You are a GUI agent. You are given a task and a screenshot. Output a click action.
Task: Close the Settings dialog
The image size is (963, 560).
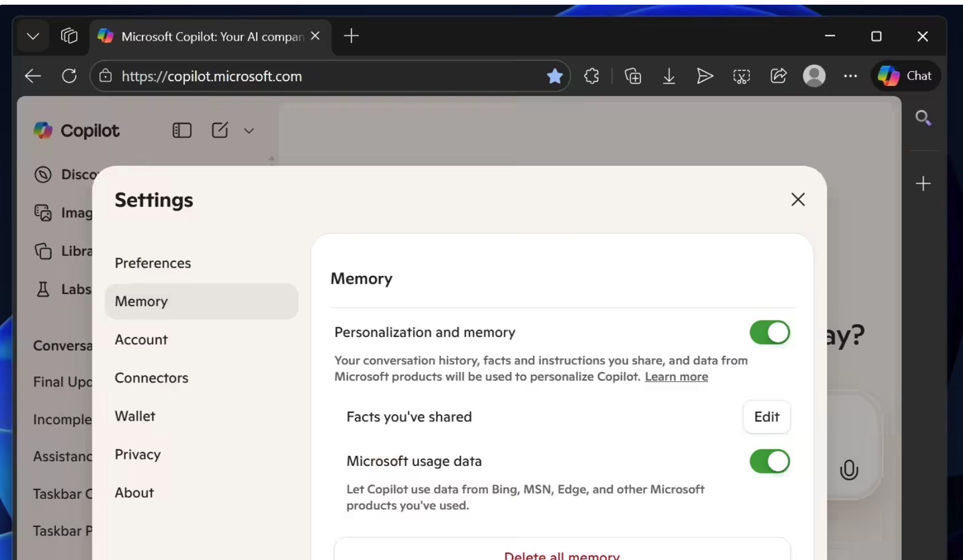click(x=798, y=199)
